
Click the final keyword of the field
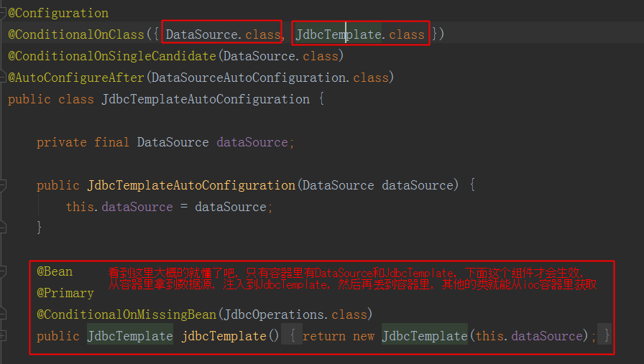click(111, 142)
